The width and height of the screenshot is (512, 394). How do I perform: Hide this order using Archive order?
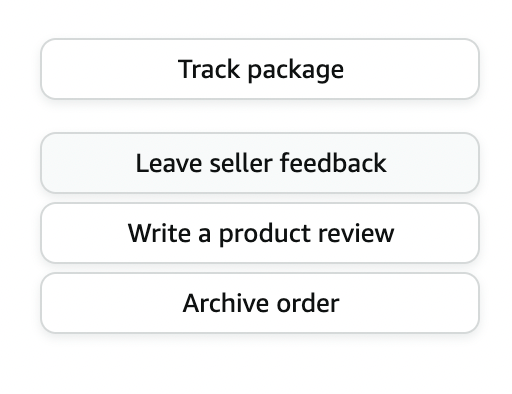260,303
